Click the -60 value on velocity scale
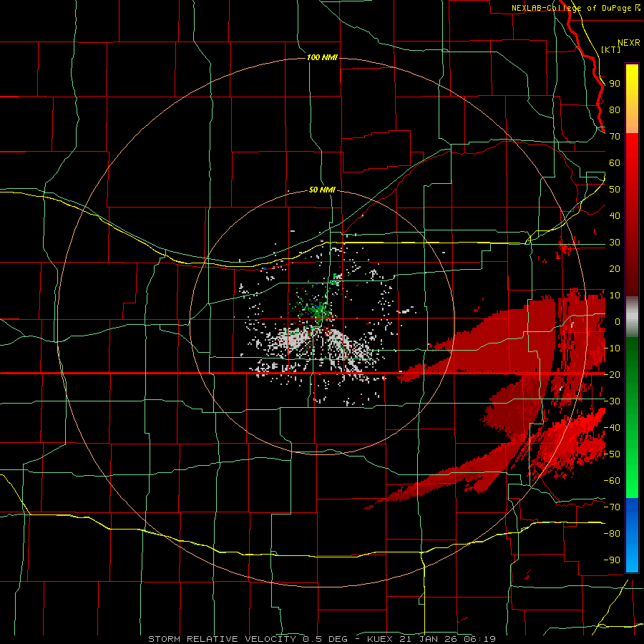 612,481
